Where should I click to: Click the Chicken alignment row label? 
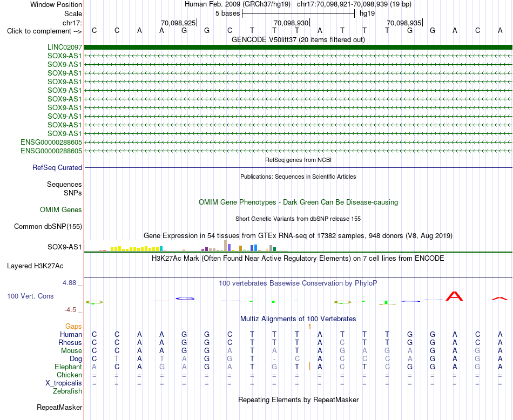click(69, 375)
